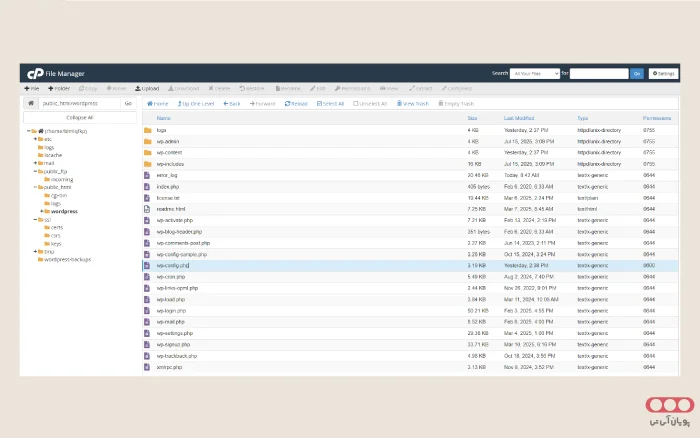Open the Search 'All Your Files' dropdown
The image size is (700, 438).
pyautogui.click(x=535, y=73)
